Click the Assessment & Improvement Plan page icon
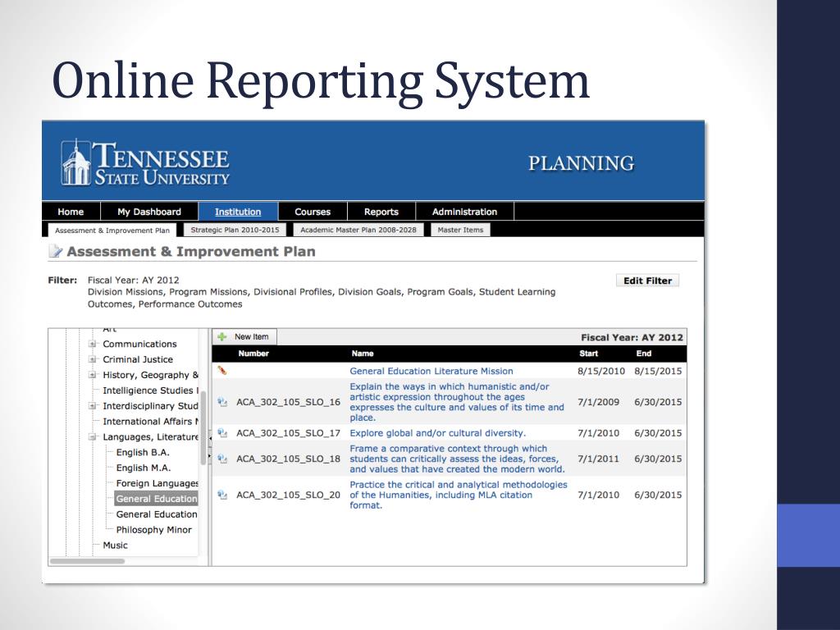This screenshot has width=840, height=630. pos(55,251)
